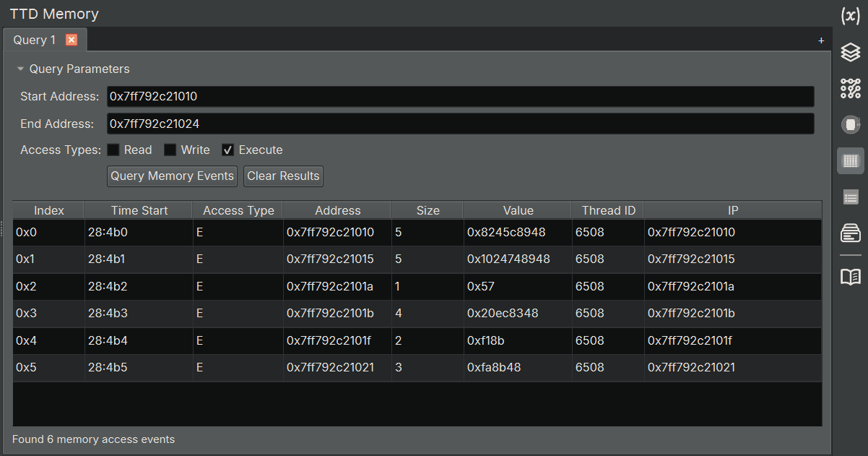Click the Clear Results button
868x456 pixels.
coord(283,176)
